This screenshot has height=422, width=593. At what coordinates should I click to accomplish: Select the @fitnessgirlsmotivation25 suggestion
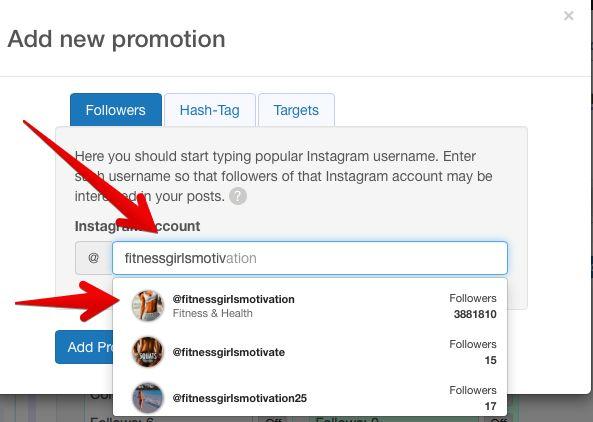tap(239, 398)
